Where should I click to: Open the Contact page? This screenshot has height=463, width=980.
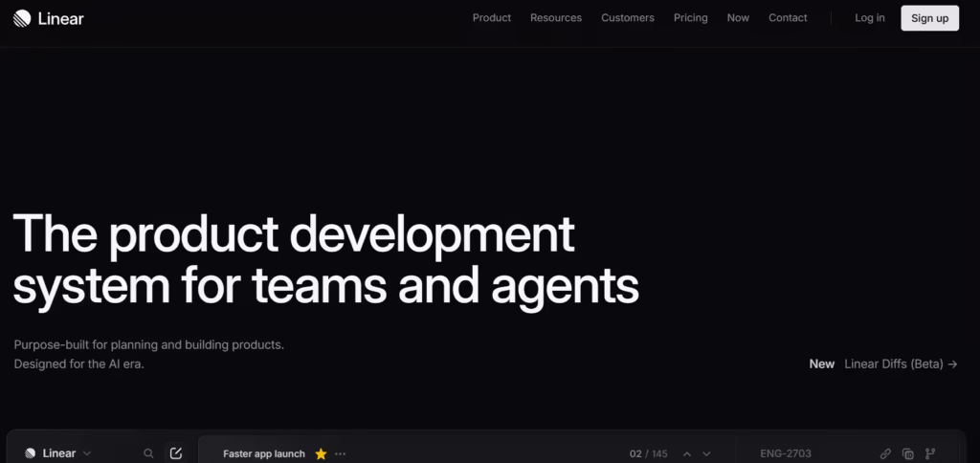[788, 18]
